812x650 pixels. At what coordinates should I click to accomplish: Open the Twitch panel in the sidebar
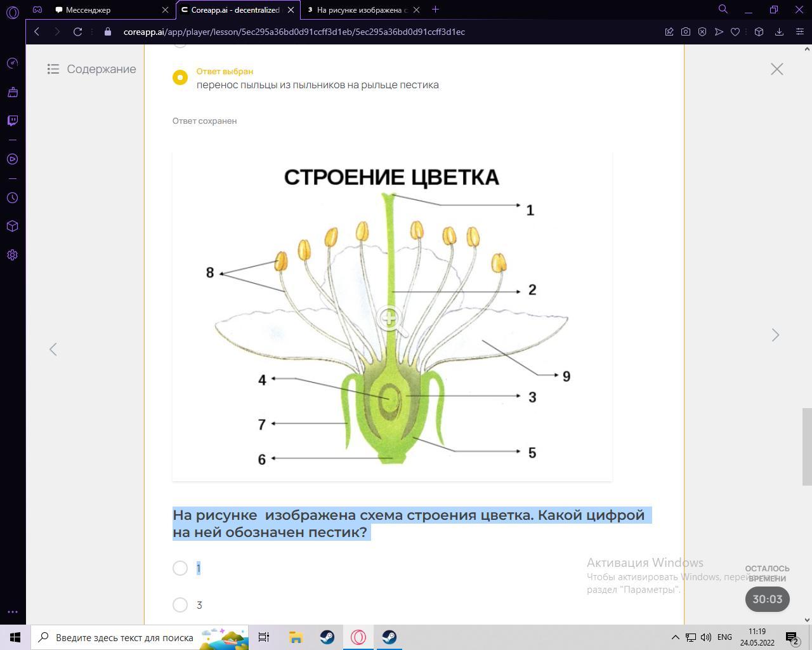[12, 121]
